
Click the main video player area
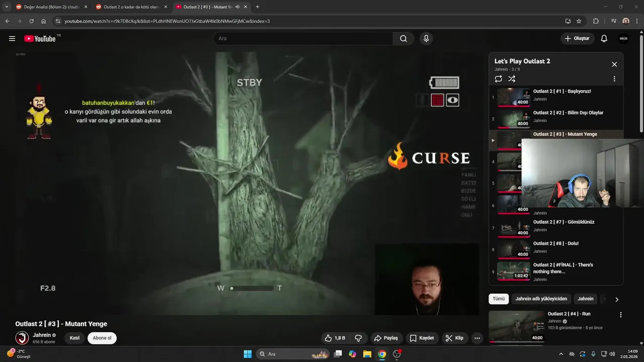247,183
